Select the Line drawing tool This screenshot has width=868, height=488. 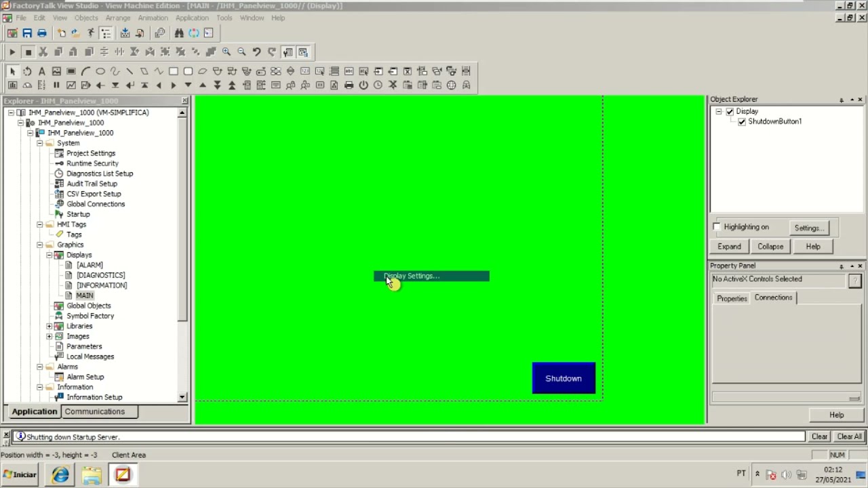[130, 71]
